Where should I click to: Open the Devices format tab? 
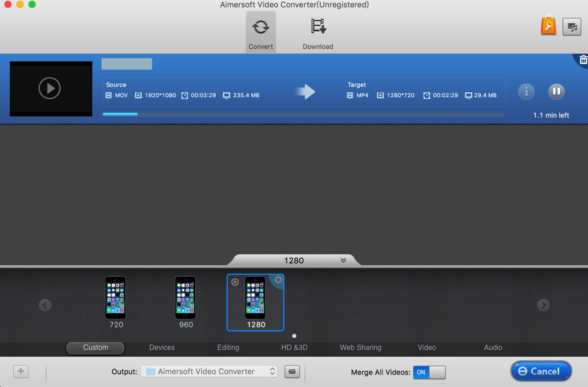[162, 348]
